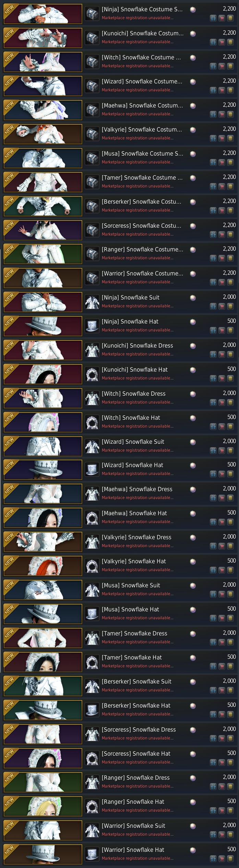239x868 pixels.
Task: Gift the Kunoichi Snowflake Dress item
Action: [x=213, y=355]
